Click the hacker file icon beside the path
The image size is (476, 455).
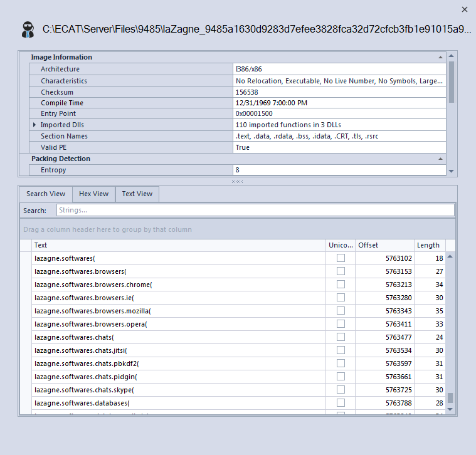pos(27,29)
